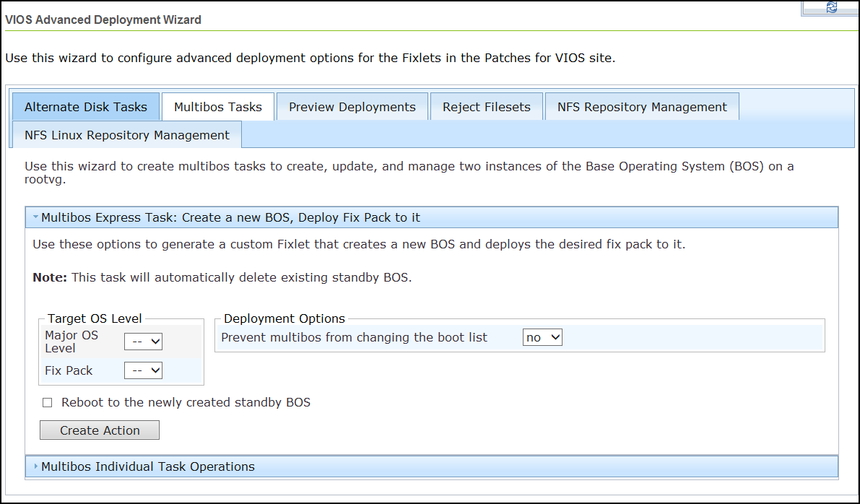Open the boot list prevention dropdown

[542, 337]
